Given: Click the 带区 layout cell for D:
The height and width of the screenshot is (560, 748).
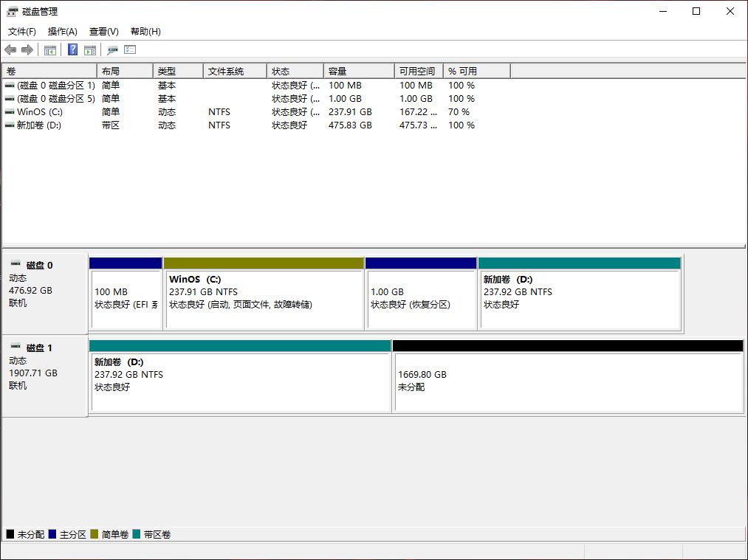Looking at the screenshot, I should click(x=111, y=125).
